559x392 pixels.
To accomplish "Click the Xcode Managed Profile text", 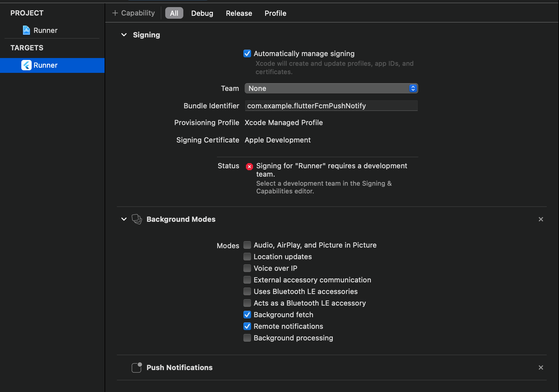I will pyautogui.click(x=284, y=122).
